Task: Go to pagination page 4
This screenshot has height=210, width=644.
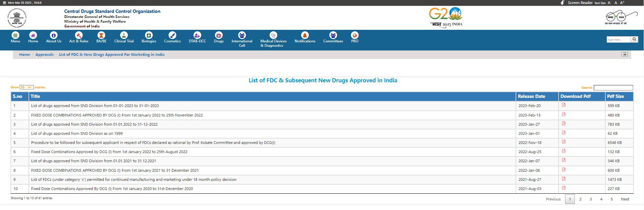Action: [x=601, y=199]
